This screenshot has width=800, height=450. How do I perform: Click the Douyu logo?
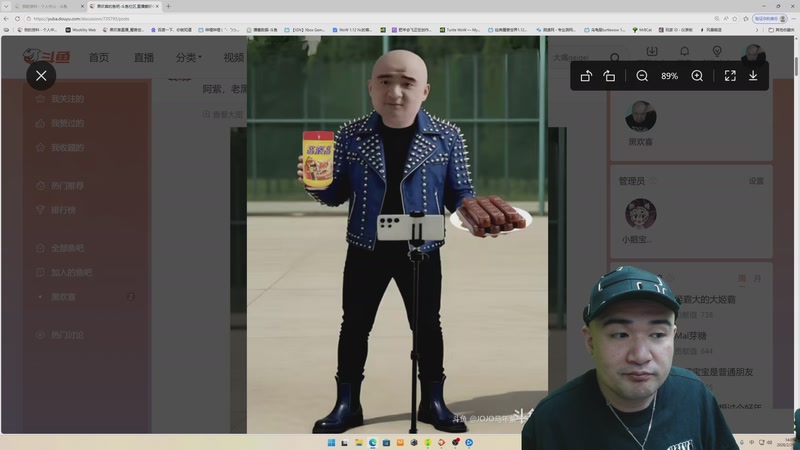(x=46, y=57)
